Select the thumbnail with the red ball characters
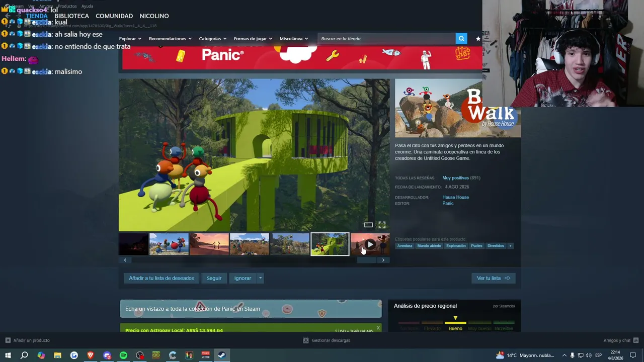644x362 pixels. point(169,244)
